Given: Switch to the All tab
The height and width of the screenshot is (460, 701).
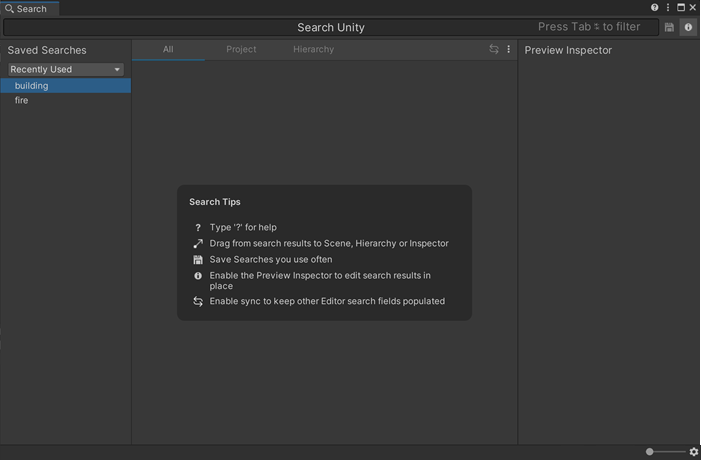Looking at the screenshot, I should (168, 50).
